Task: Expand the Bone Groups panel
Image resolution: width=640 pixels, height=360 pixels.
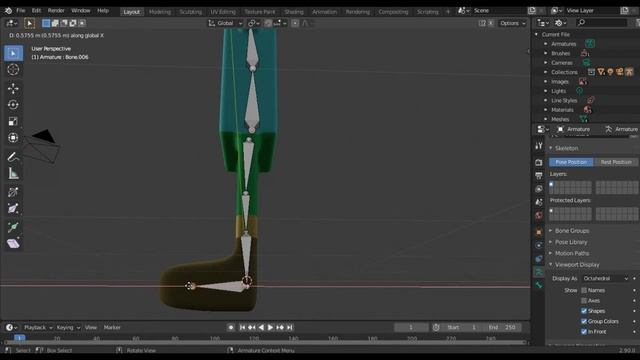Action: coord(571,231)
